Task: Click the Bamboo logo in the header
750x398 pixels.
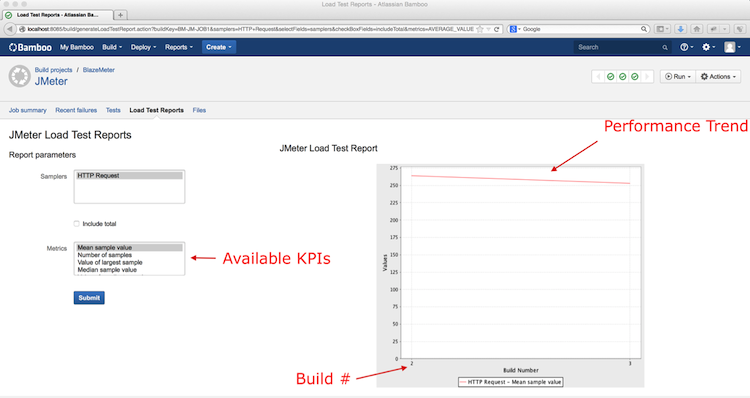Action: point(30,47)
